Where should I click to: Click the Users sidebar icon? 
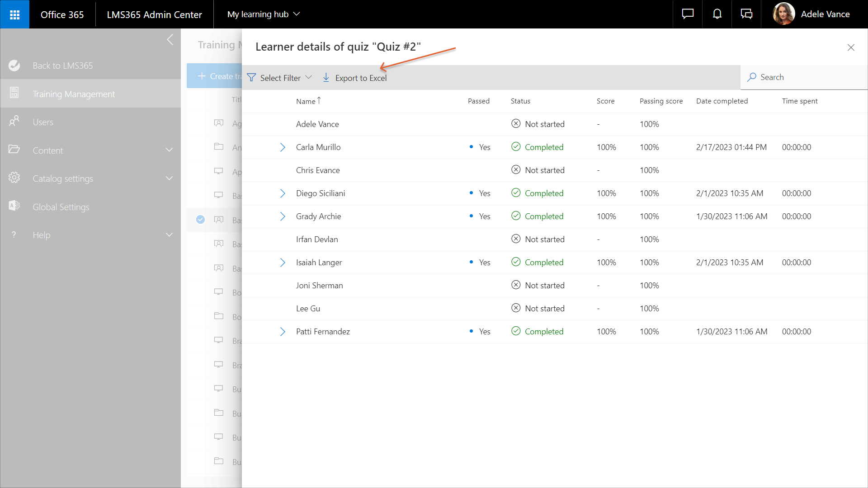(14, 122)
